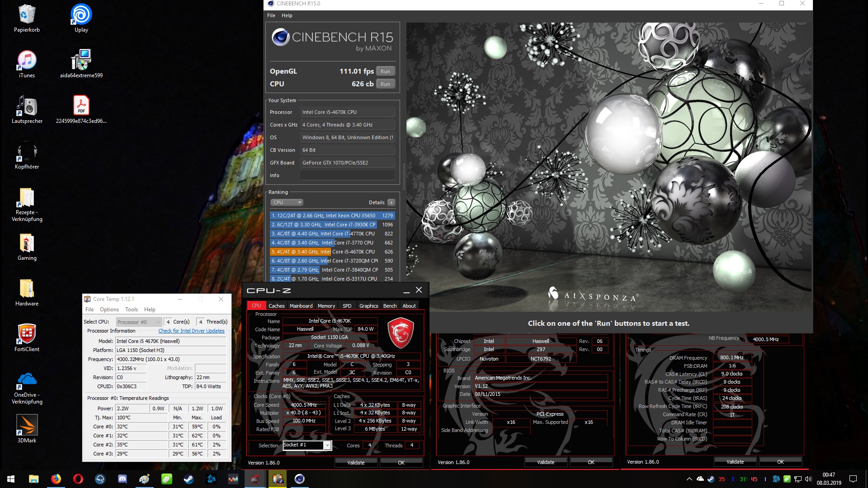Open Core Temp Select CPU dropdown
The image size is (868, 488).
(x=139, y=322)
